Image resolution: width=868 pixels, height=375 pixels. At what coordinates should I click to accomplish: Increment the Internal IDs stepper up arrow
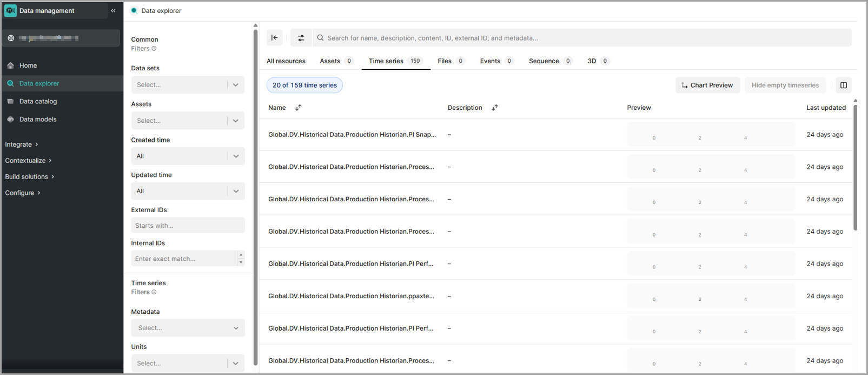pyautogui.click(x=241, y=255)
